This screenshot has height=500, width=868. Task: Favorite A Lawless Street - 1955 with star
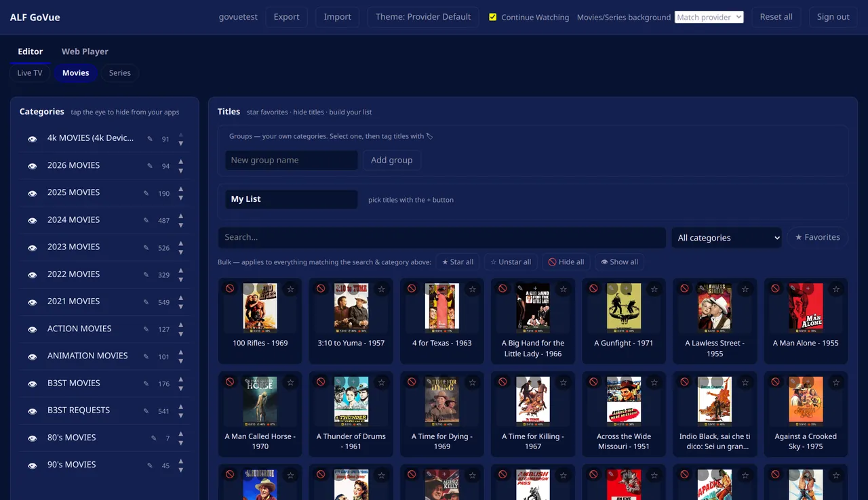tap(745, 289)
